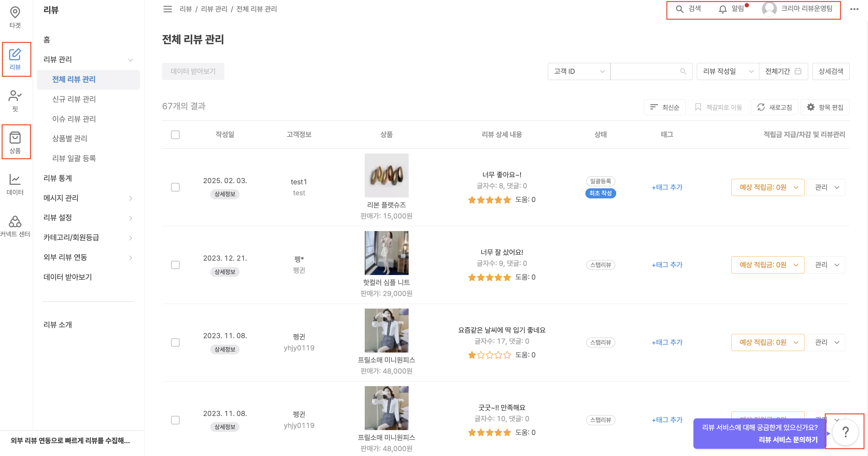The image size is (868, 456).
Task: Expand 예상 적립금 dropdown in first row
Action: (767, 187)
